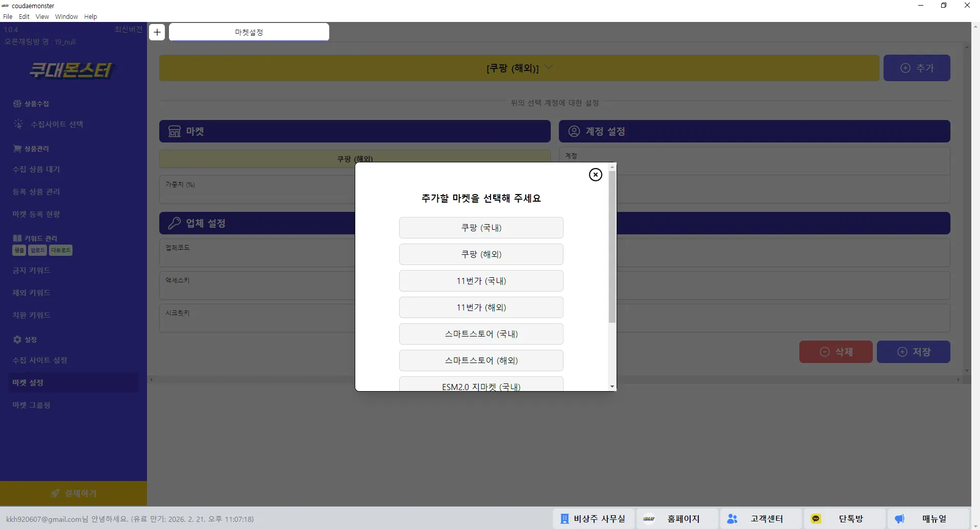Screen dimensions: 980x530
Task: Click the 업로드 badge under 키워드 관리
Action: pos(38,250)
